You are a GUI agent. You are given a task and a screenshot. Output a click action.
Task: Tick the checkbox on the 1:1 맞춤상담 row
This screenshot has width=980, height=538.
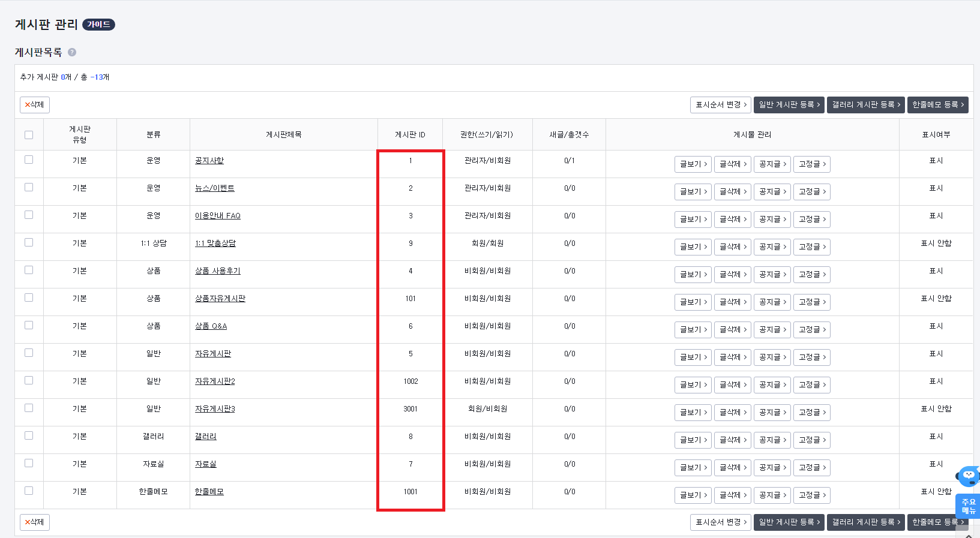(x=29, y=242)
